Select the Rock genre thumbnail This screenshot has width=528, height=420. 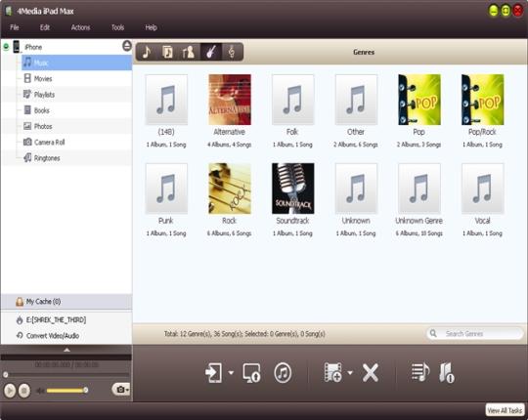click(230, 189)
